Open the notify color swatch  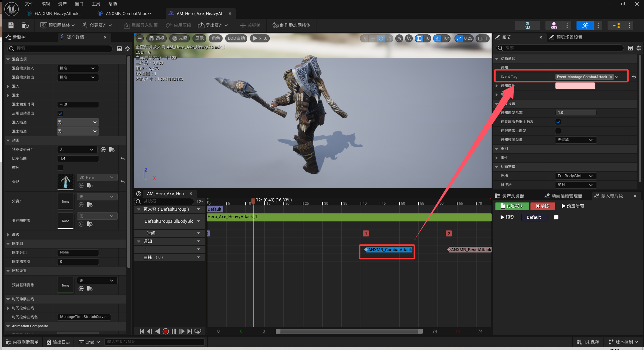pyautogui.click(x=575, y=86)
